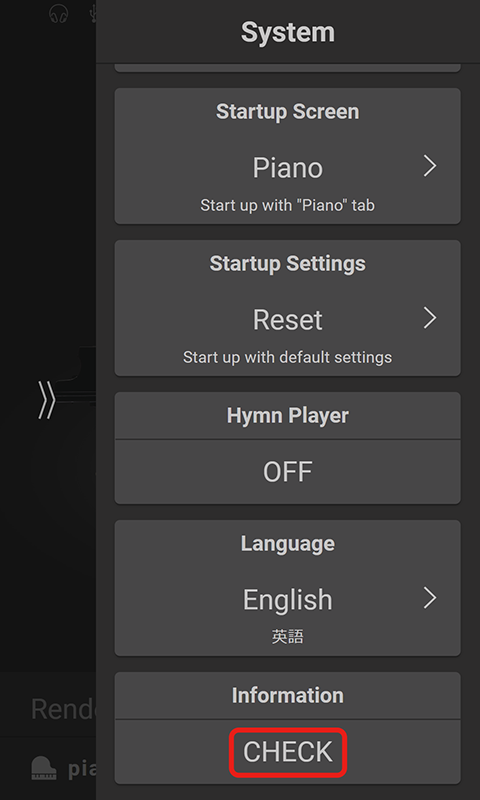Click the grand piano icon at bottom
The image size is (480, 800).
(x=44, y=768)
